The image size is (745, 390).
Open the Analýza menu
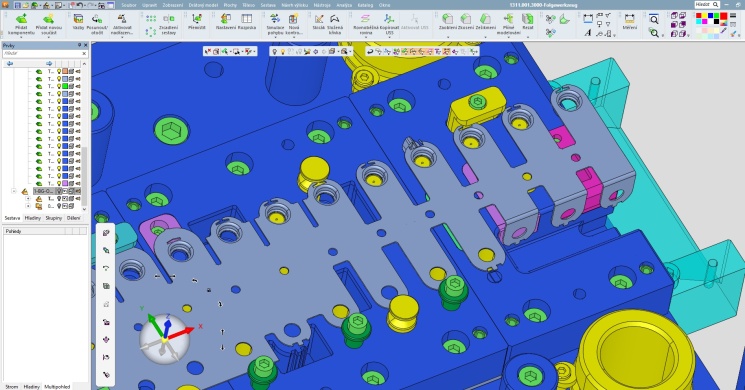pos(344,5)
